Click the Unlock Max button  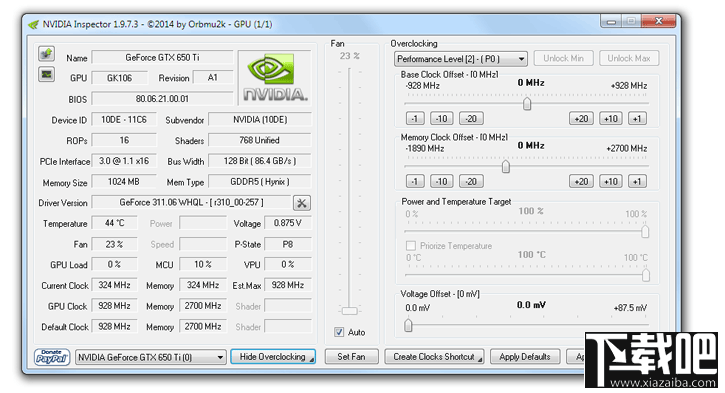tap(629, 58)
